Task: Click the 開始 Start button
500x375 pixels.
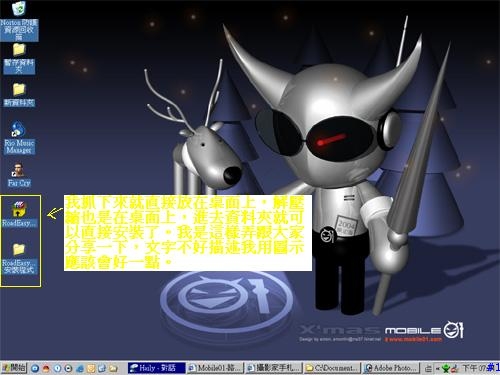Action: click(14, 368)
